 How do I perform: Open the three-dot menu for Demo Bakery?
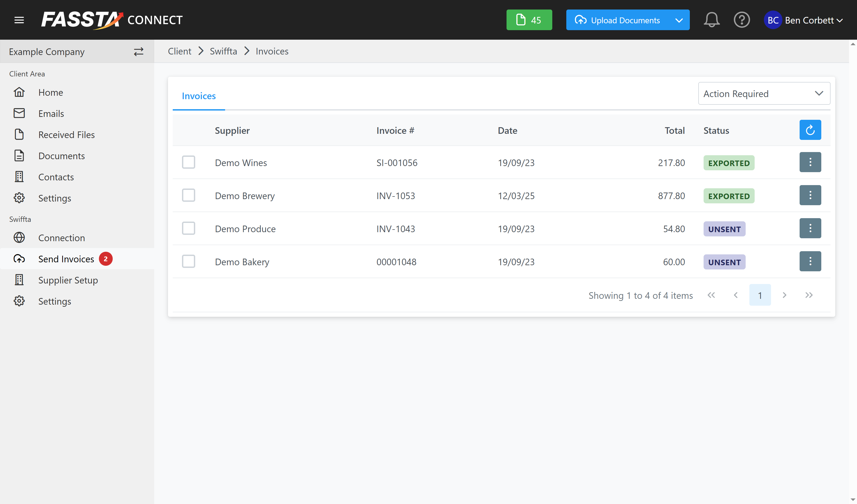[810, 262]
